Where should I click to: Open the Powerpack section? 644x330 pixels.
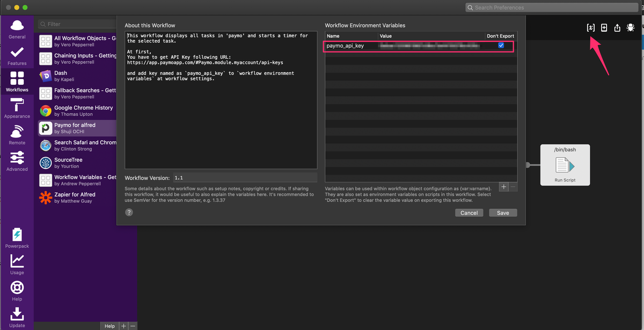[17, 238]
